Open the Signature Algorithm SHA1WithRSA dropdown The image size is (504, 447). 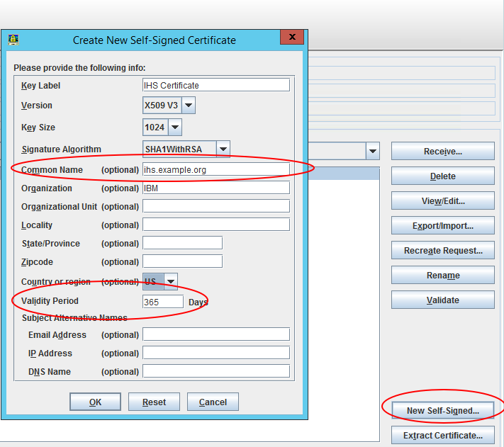tap(223, 149)
